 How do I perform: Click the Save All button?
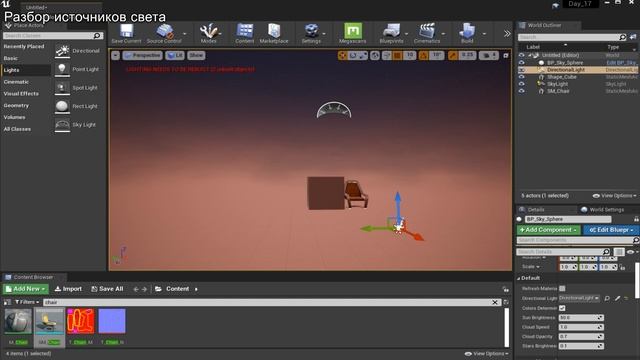[x=107, y=289]
